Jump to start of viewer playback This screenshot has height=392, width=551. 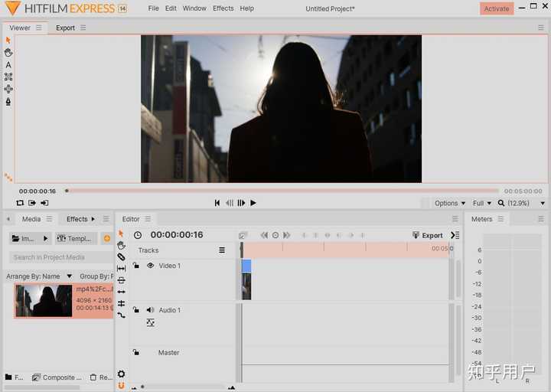pos(217,203)
